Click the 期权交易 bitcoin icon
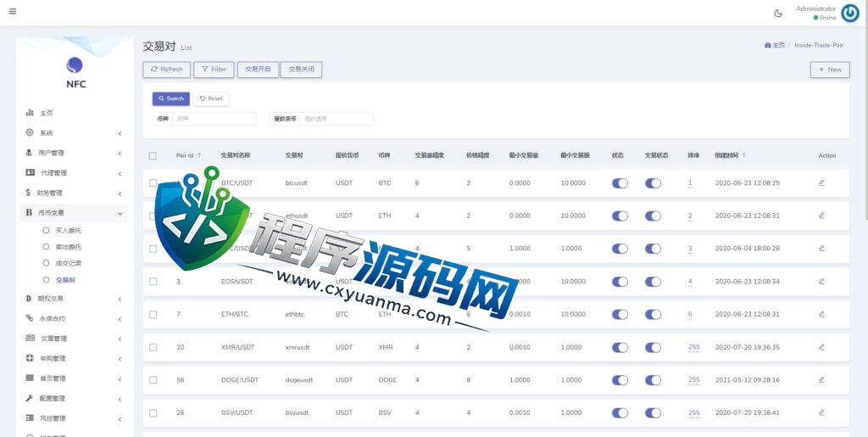The height and width of the screenshot is (437, 868). pos(29,299)
